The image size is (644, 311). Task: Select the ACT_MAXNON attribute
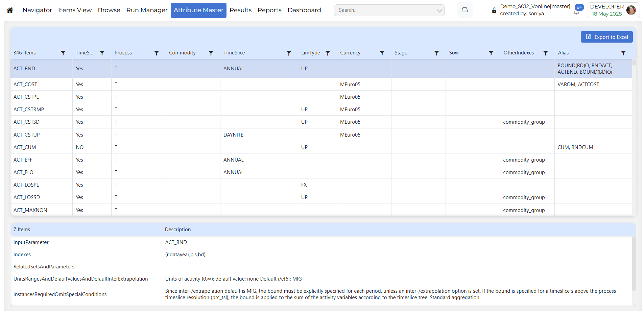tap(30, 210)
